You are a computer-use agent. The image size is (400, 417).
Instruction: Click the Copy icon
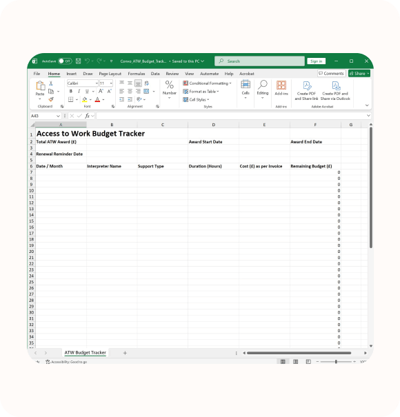(x=51, y=91)
